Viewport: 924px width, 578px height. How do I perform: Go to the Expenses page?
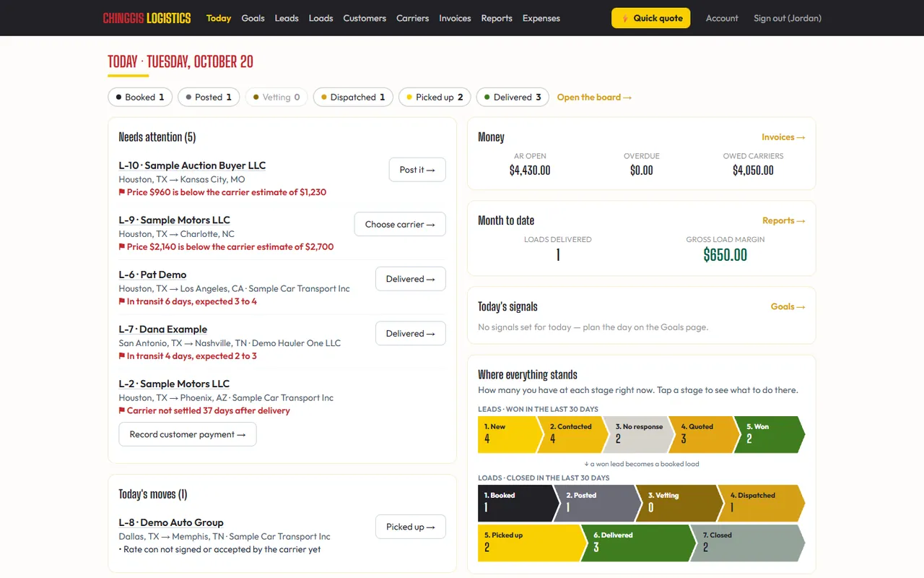tap(541, 18)
